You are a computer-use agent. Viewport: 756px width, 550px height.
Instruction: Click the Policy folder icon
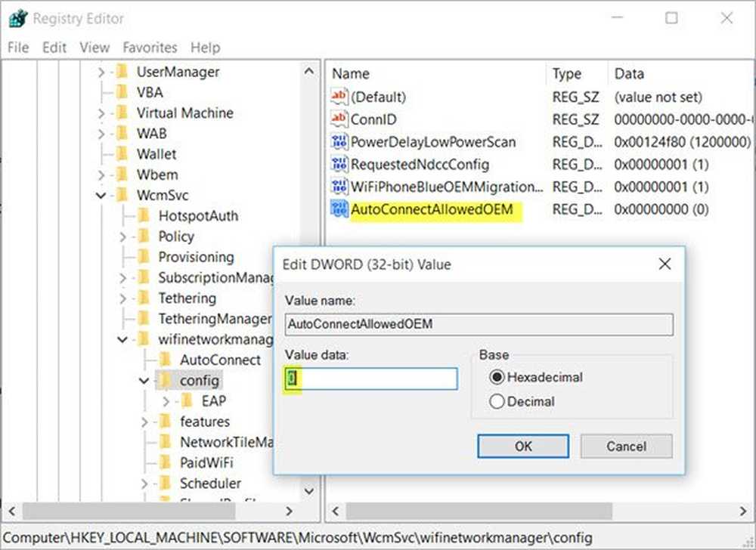point(144,236)
